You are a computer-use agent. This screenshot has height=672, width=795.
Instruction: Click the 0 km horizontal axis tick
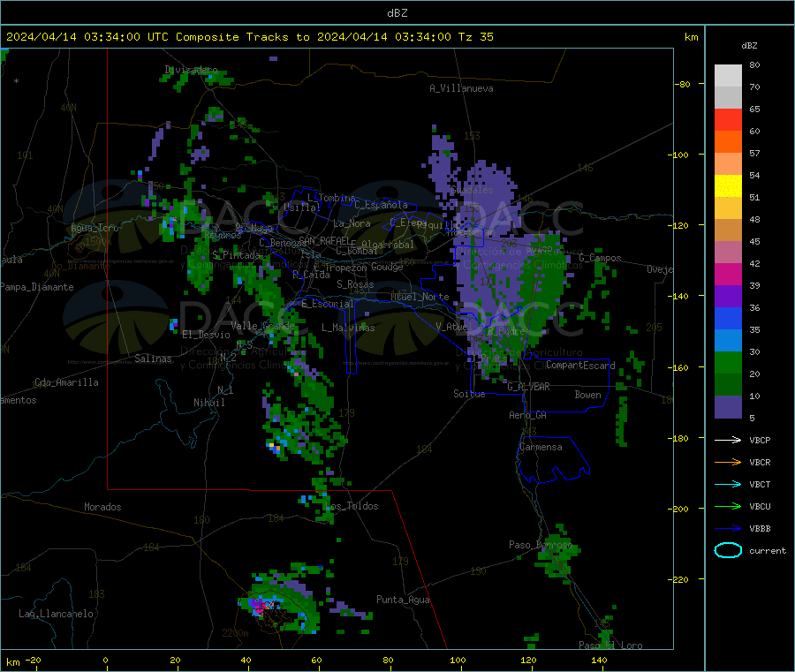click(105, 661)
